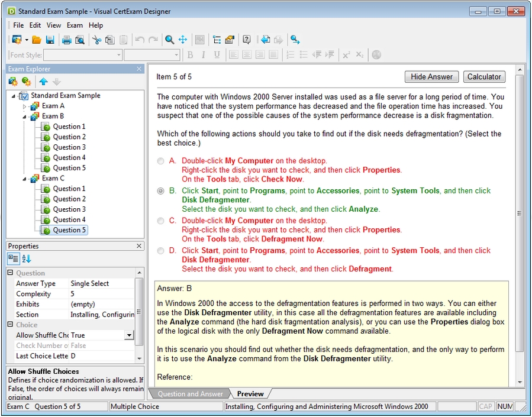The image size is (532, 417).
Task: Click the Italic formatting icon
Action: coord(203,55)
